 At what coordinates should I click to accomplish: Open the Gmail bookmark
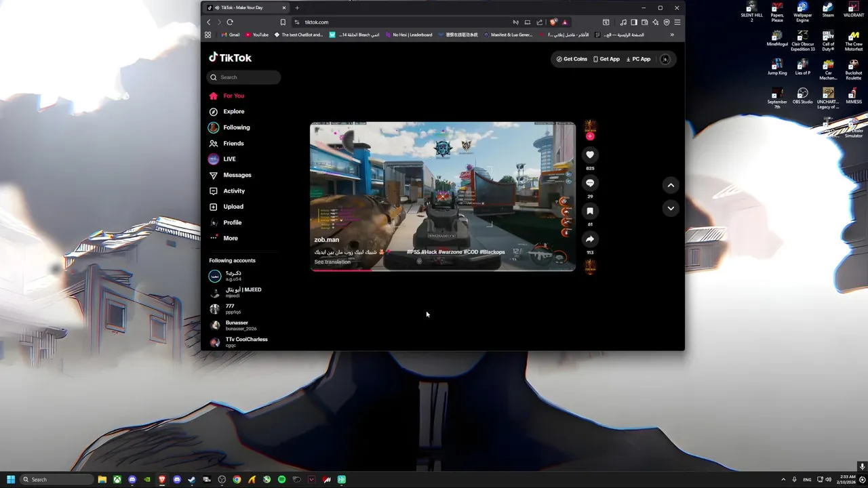click(231, 35)
